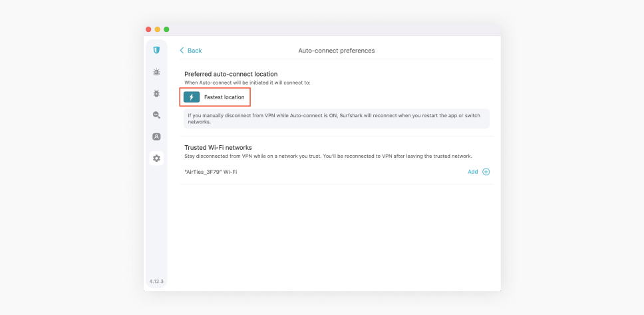Open the Settings gear icon in sidebar
Screen dimensions: 644x315
click(x=156, y=158)
